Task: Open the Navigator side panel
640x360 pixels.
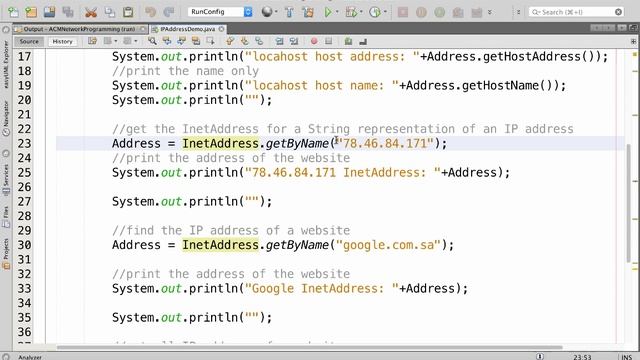Action: tap(6, 118)
